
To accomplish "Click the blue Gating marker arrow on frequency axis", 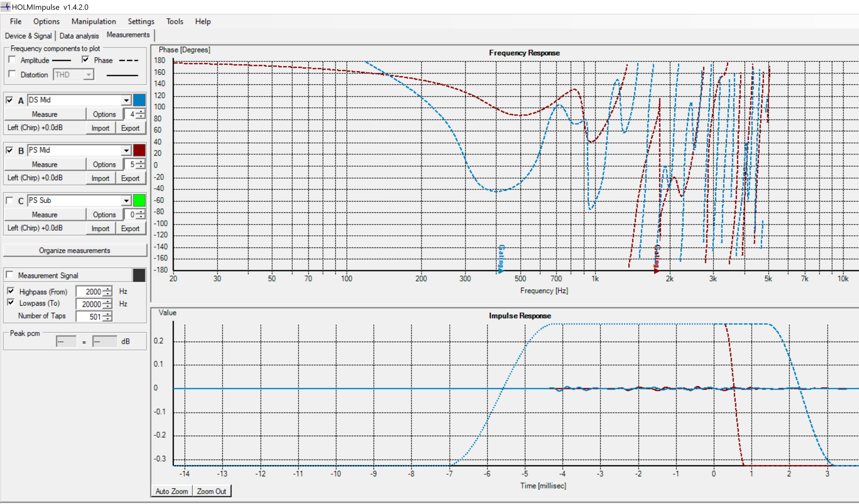I will tap(501, 271).
